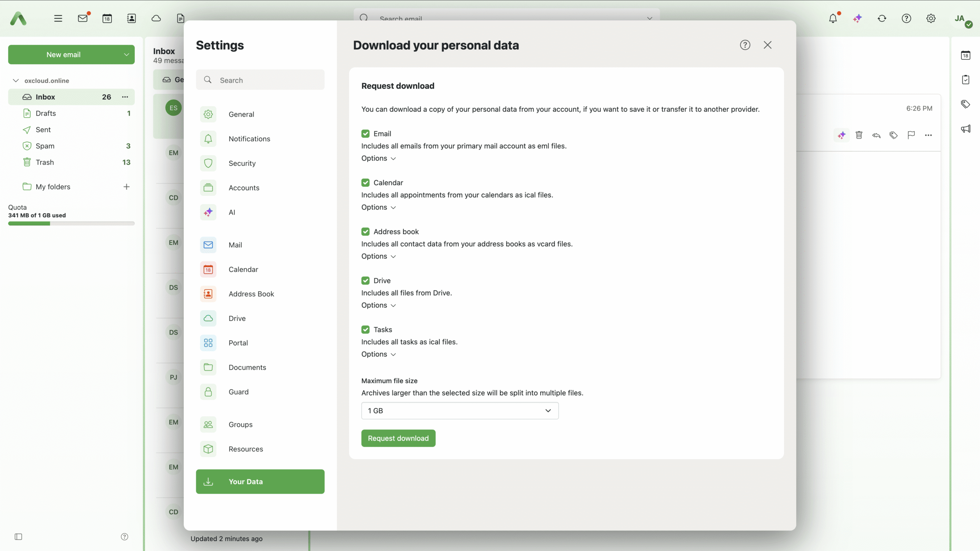The width and height of the screenshot is (980, 551).
Task: Click the refresh icon in top bar
Action: tap(882, 18)
